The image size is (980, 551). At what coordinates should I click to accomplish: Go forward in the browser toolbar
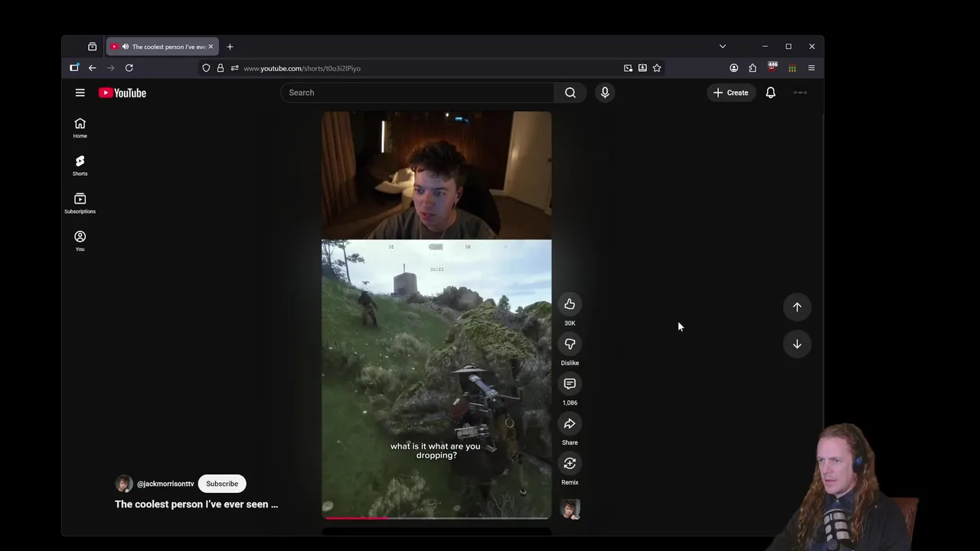tap(110, 68)
